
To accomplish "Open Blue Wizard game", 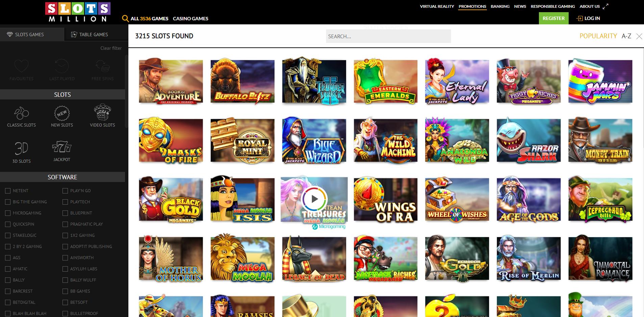I will pyautogui.click(x=314, y=140).
